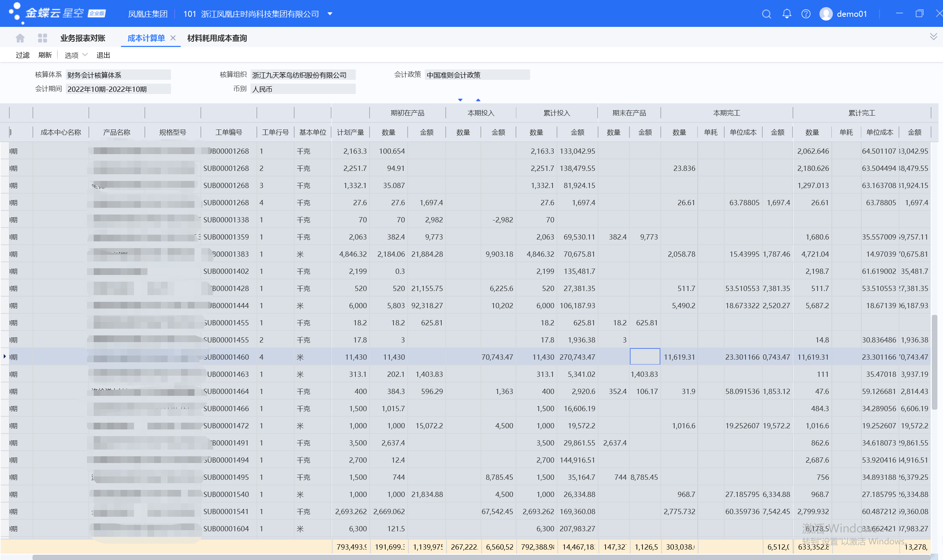Click the 产品名称 column header

click(116, 132)
